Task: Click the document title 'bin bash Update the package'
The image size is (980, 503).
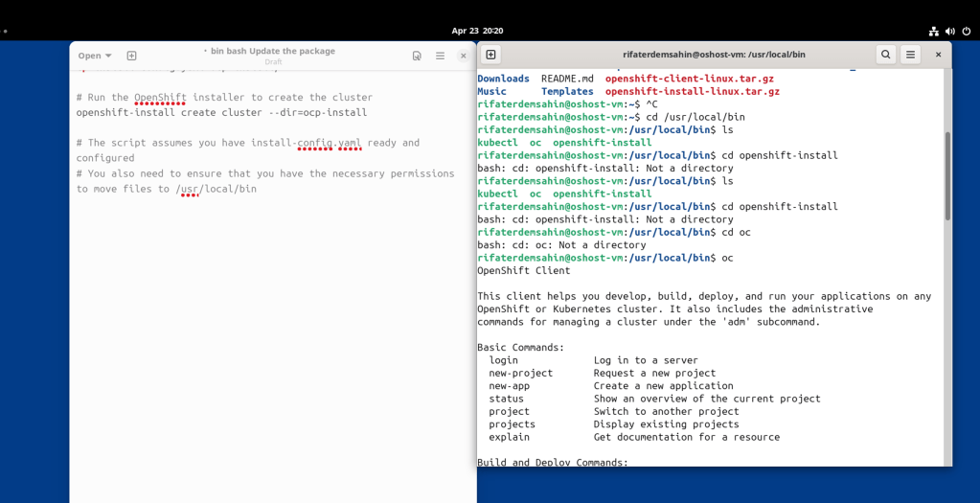Action: 272,51
